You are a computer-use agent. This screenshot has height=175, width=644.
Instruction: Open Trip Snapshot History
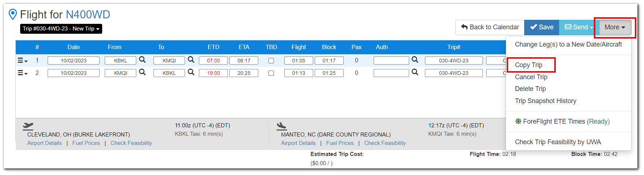[x=545, y=101]
